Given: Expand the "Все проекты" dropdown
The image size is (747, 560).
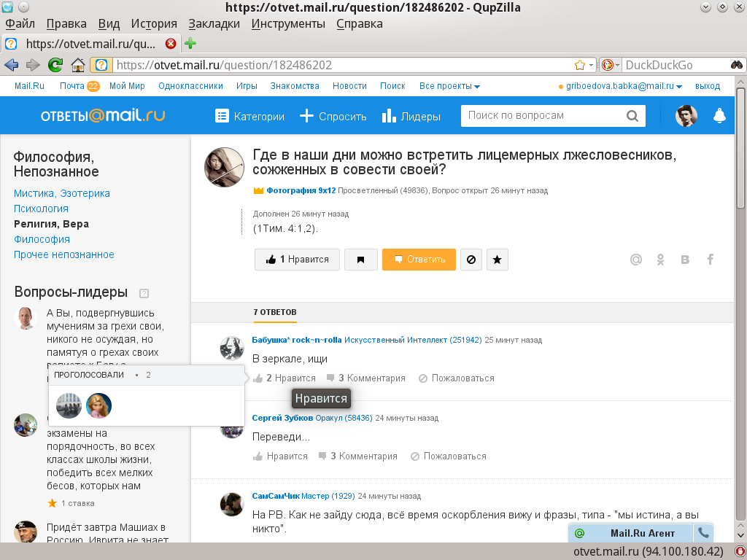Looking at the screenshot, I should (x=449, y=86).
